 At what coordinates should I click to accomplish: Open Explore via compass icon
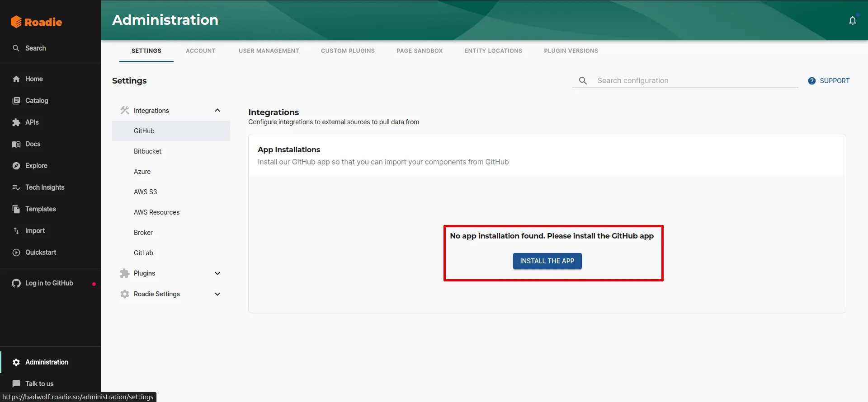tap(16, 166)
